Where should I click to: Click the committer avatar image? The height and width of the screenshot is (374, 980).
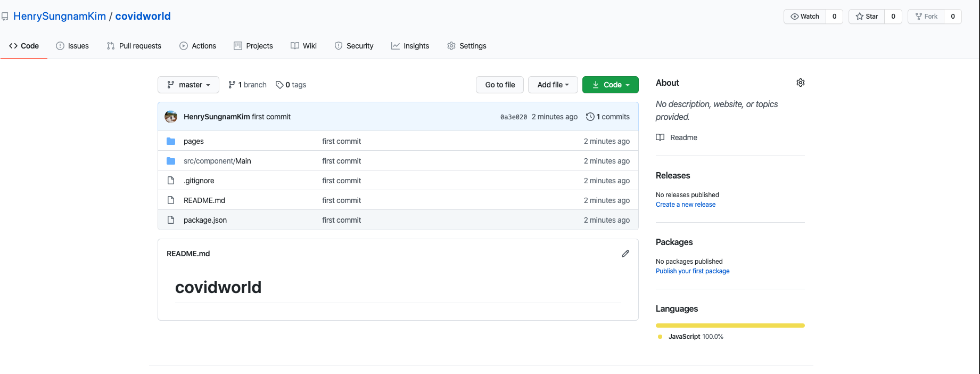click(171, 117)
